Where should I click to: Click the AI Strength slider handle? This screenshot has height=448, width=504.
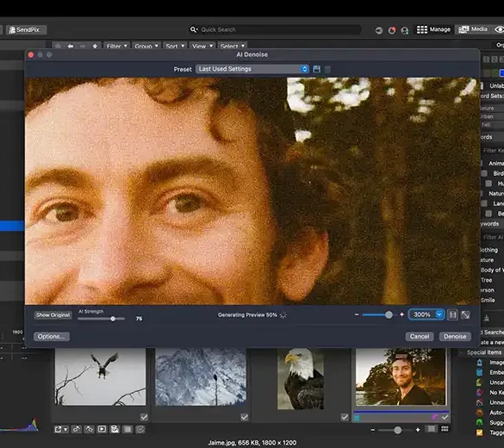click(113, 319)
